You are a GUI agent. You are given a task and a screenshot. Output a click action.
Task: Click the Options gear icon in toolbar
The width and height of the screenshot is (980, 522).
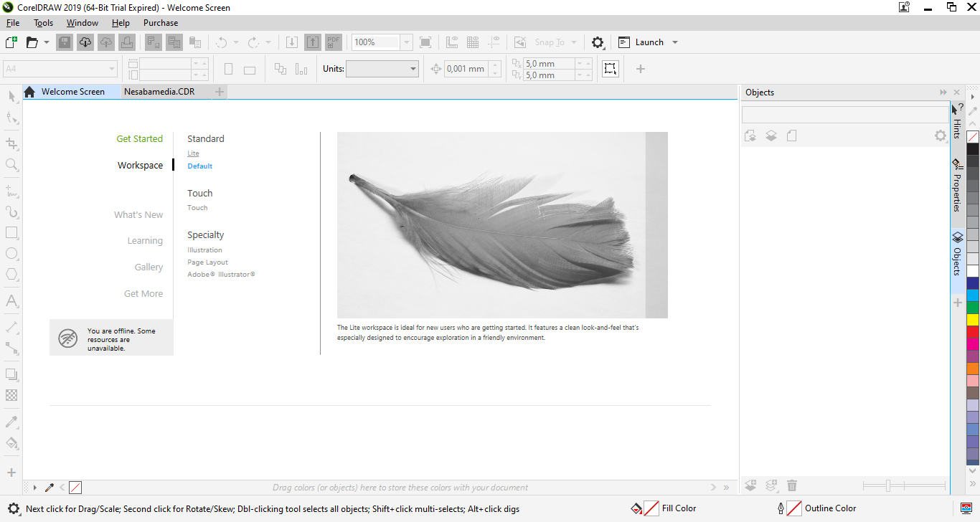(598, 42)
